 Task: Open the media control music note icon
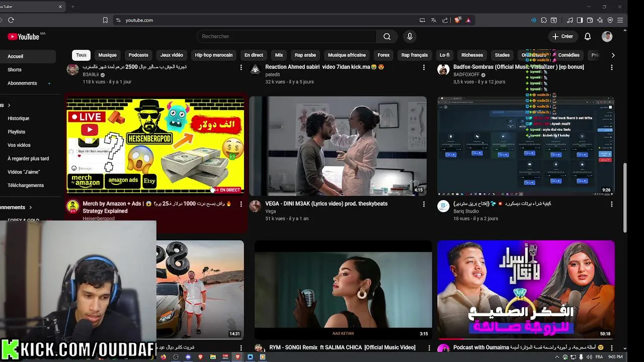[x=570, y=20]
